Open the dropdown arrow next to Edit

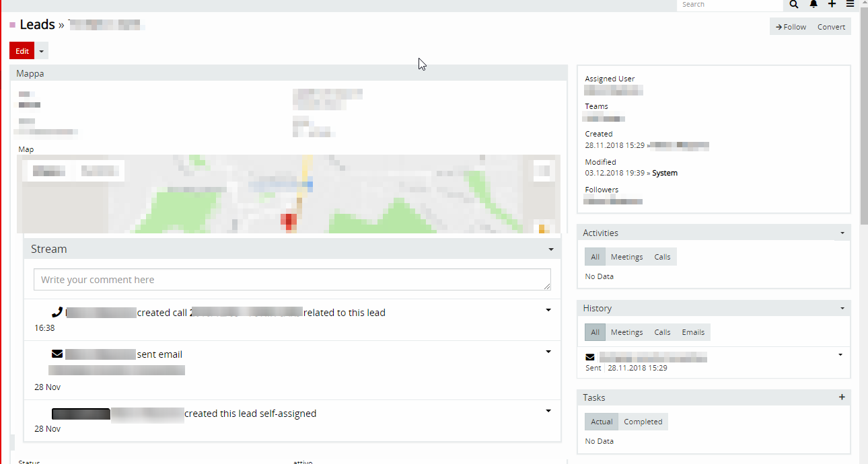42,51
